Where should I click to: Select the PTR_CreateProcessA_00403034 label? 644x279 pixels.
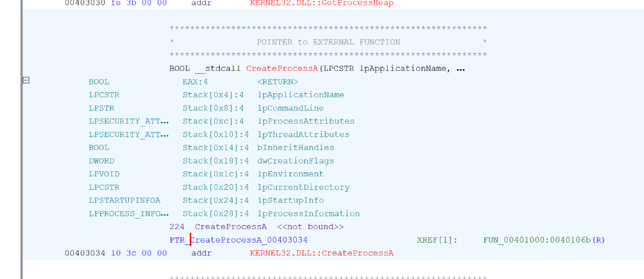pos(238,240)
